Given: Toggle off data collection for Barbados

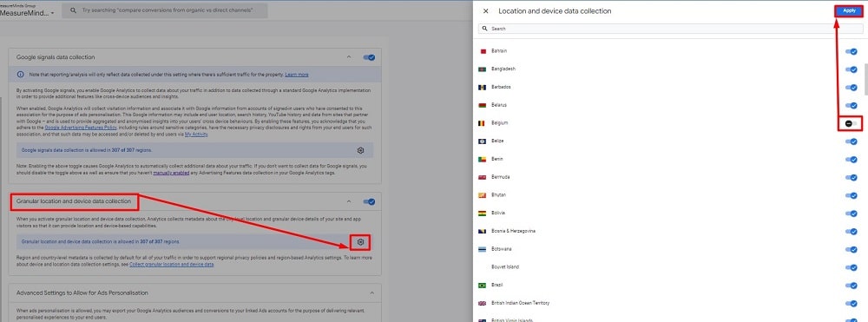Looking at the screenshot, I should (x=851, y=88).
